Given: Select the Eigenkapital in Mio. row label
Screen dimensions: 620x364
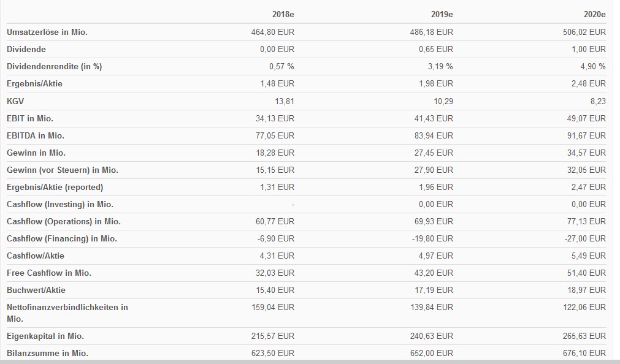Looking at the screenshot, I should pos(45,336).
